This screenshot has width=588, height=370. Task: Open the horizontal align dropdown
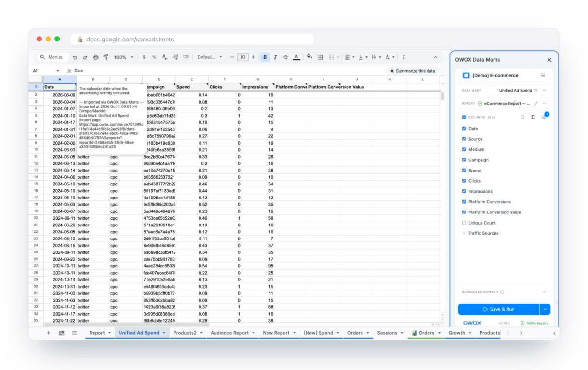(349, 57)
